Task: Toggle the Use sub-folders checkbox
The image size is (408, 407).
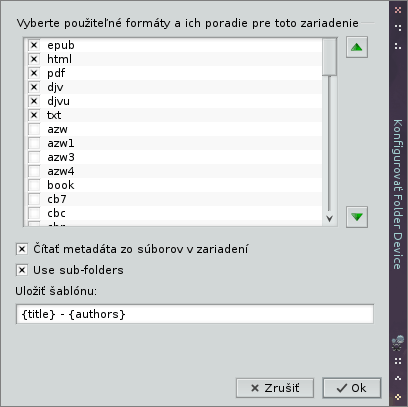Action: (22, 270)
